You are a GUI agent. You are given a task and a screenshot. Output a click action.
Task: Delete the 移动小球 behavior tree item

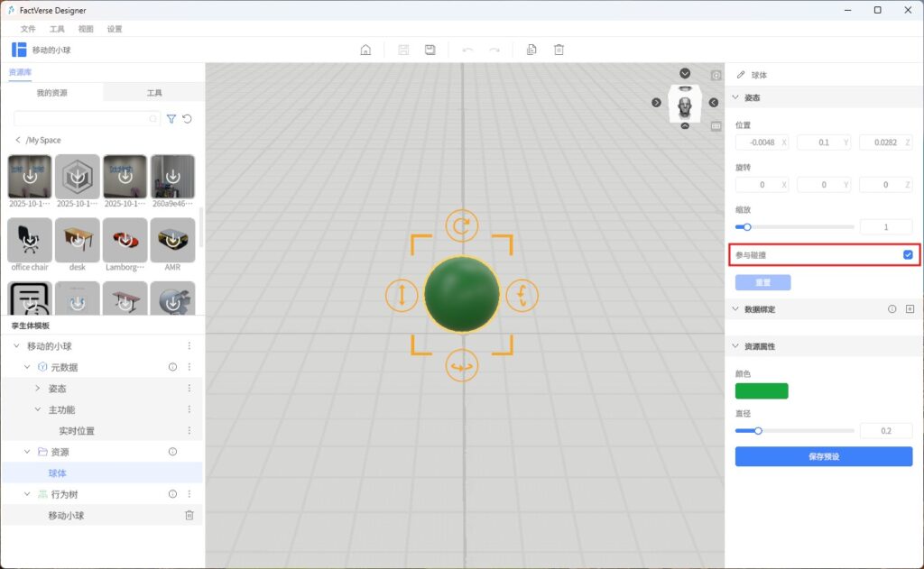[189, 516]
